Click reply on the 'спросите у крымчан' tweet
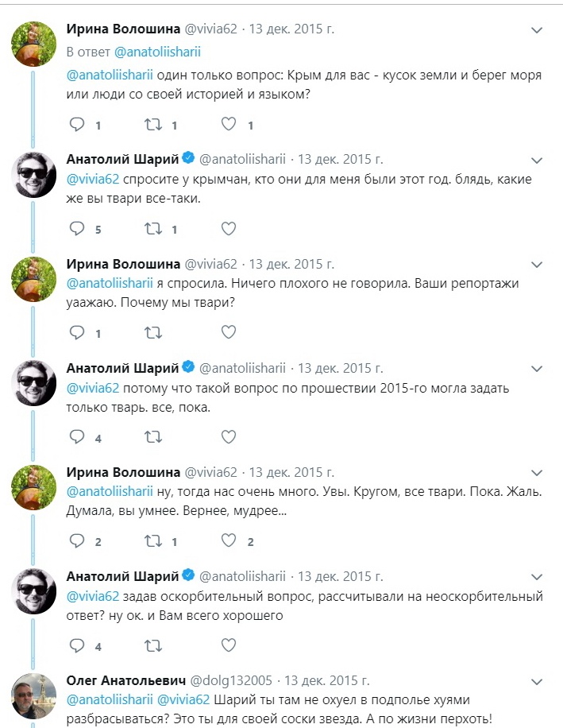This screenshot has width=563, height=728. [76, 230]
